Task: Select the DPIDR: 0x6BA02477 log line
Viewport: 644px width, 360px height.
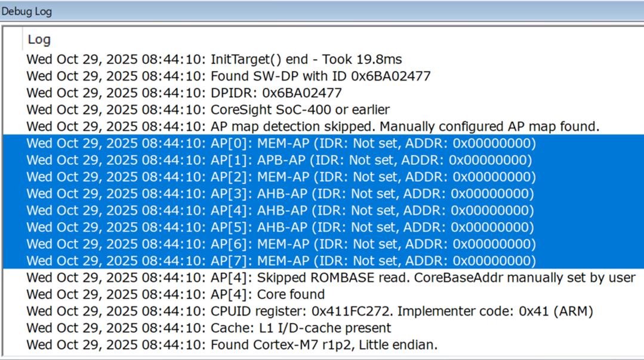Action: (184, 93)
